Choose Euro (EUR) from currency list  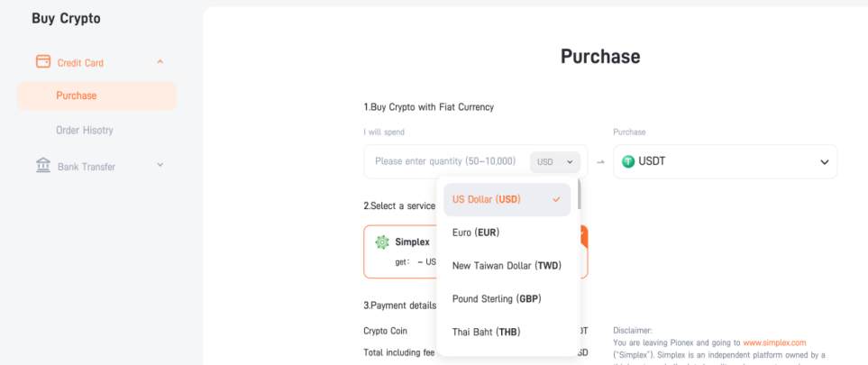pos(507,233)
